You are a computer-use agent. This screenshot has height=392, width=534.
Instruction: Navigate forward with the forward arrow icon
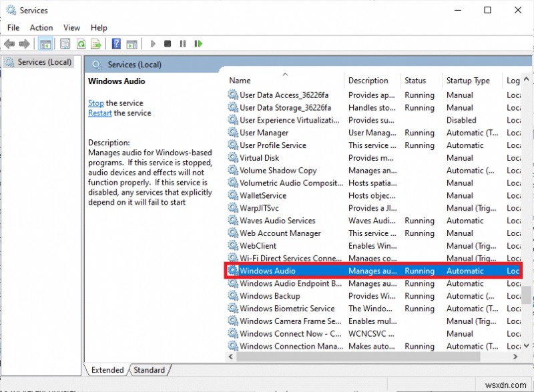point(25,44)
